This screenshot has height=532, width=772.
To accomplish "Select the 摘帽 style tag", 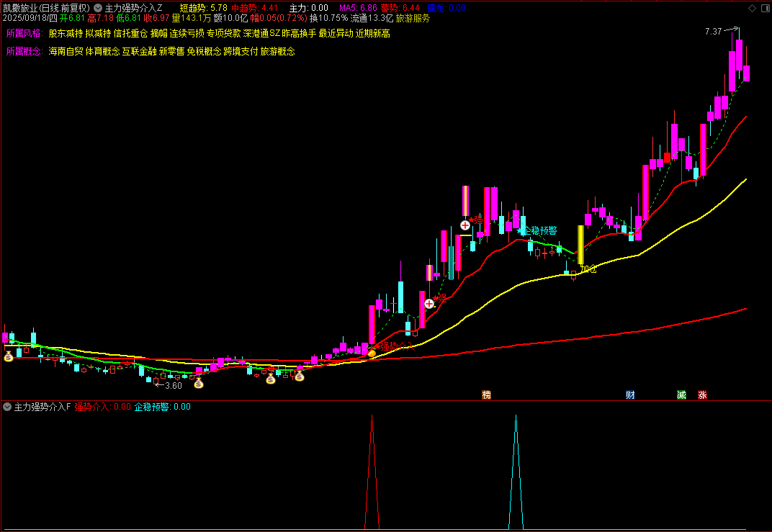I will (159, 33).
